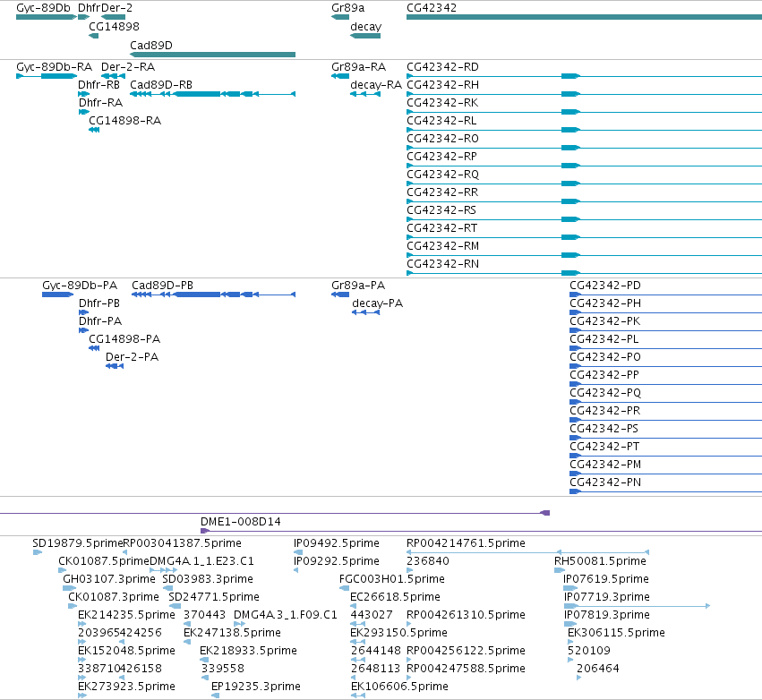This screenshot has height=700, width=762.
Task: Select the SD03983.3prime EST label
Action: coord(208,579)
